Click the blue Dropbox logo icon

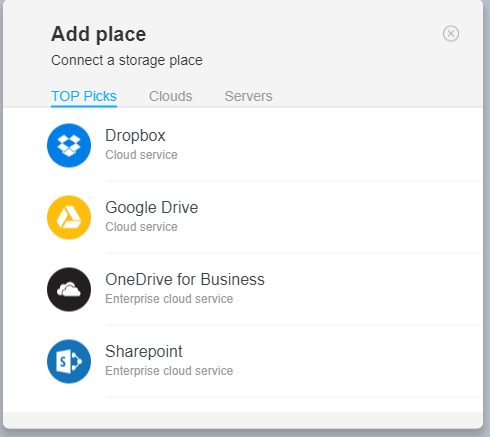pos(69,145)
